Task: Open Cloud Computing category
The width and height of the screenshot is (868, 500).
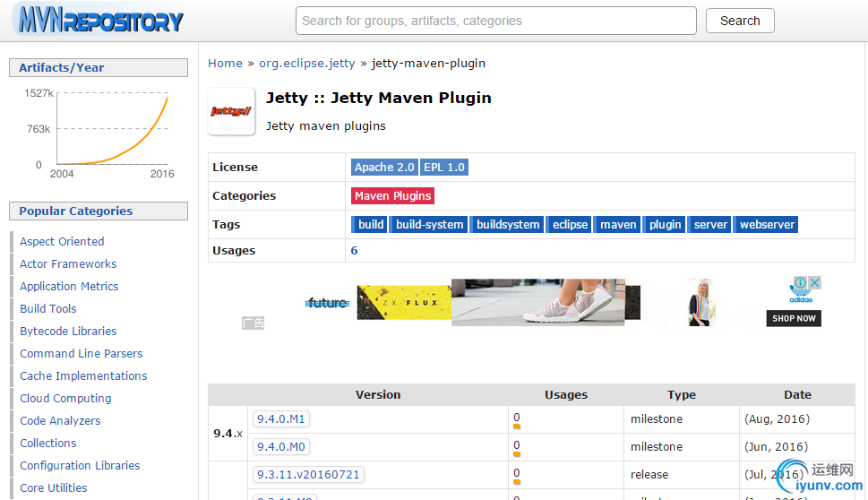Action: pyautogui.click(x=65, y=398)
